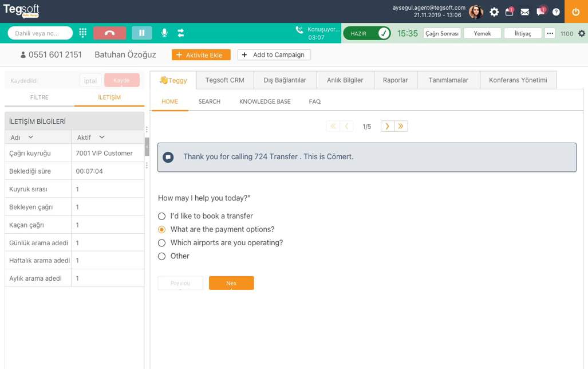Switch to the Tegsoft CRM tab
The image size is (588, 369).
(224, 80)
